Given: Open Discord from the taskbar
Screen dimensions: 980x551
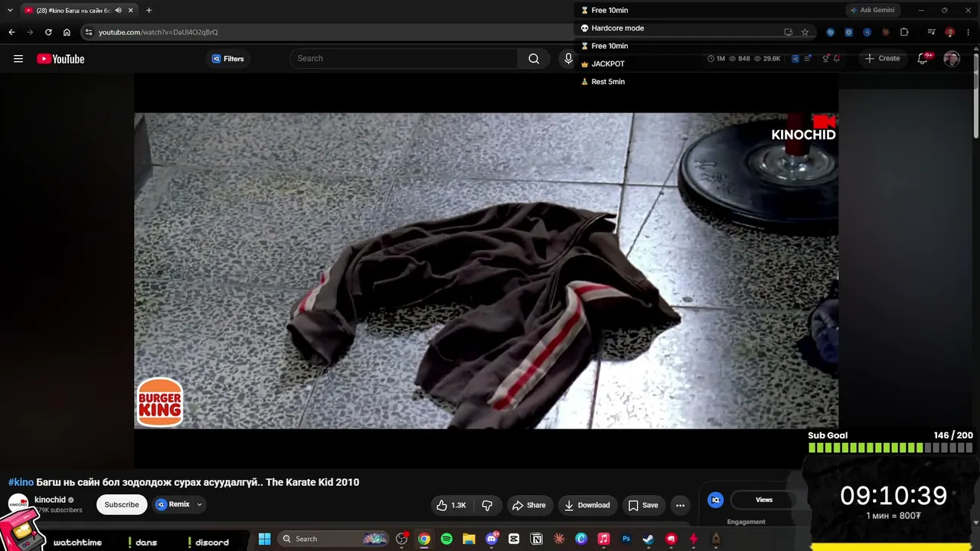Looking at the screenshot, I should pos(492,539).
